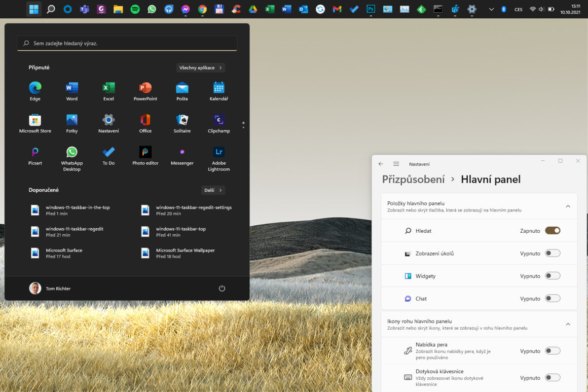Image resolution: width=588 pixels, height=392 pixels.
Task: Open Photoshop from the taskbar
Action: [x=371, y=9]
